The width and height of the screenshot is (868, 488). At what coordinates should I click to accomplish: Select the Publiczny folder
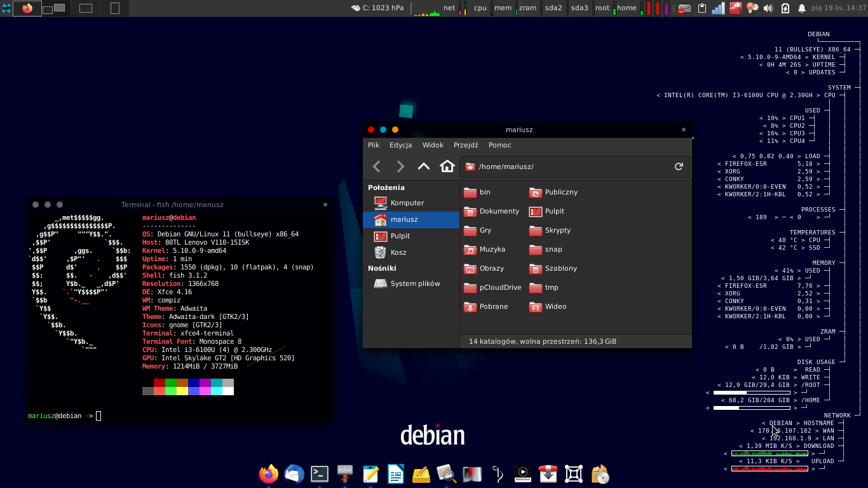(553, 192)
